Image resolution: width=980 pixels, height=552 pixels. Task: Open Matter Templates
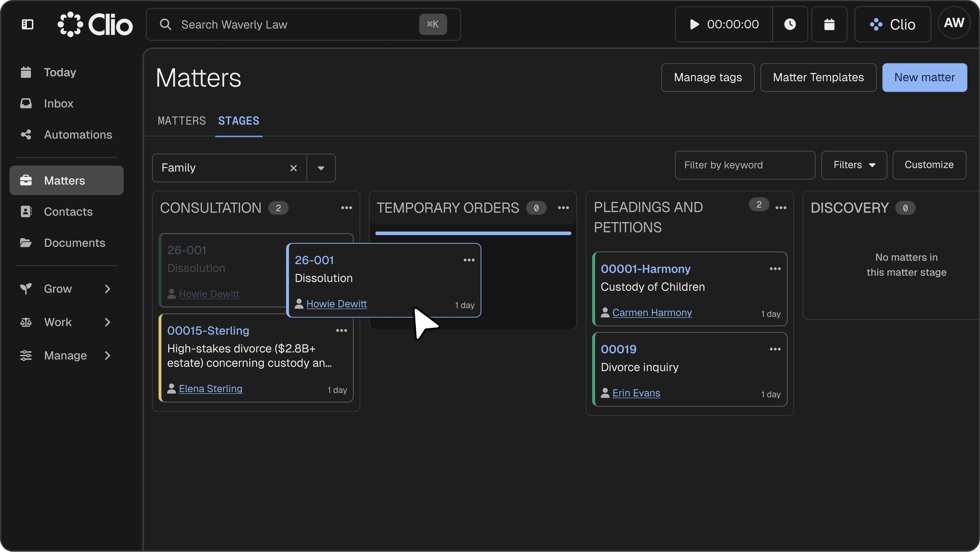(x=818, y=78)
